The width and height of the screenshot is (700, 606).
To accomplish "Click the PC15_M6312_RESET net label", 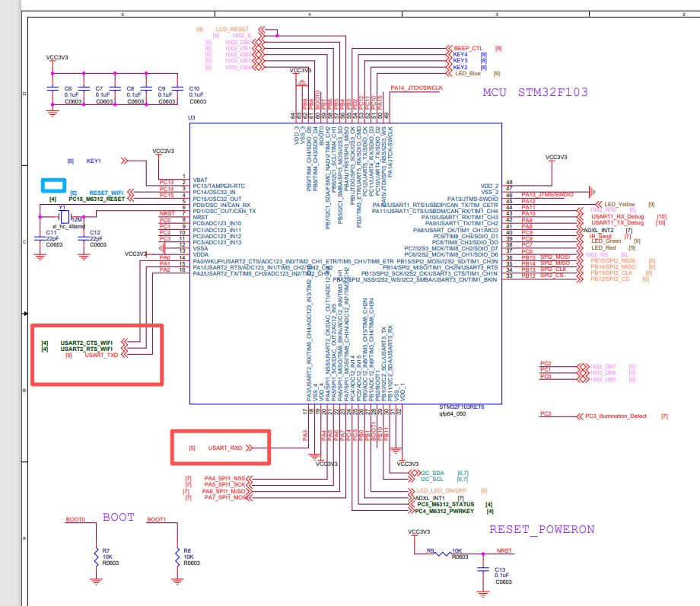I will [x=97, y=199].
